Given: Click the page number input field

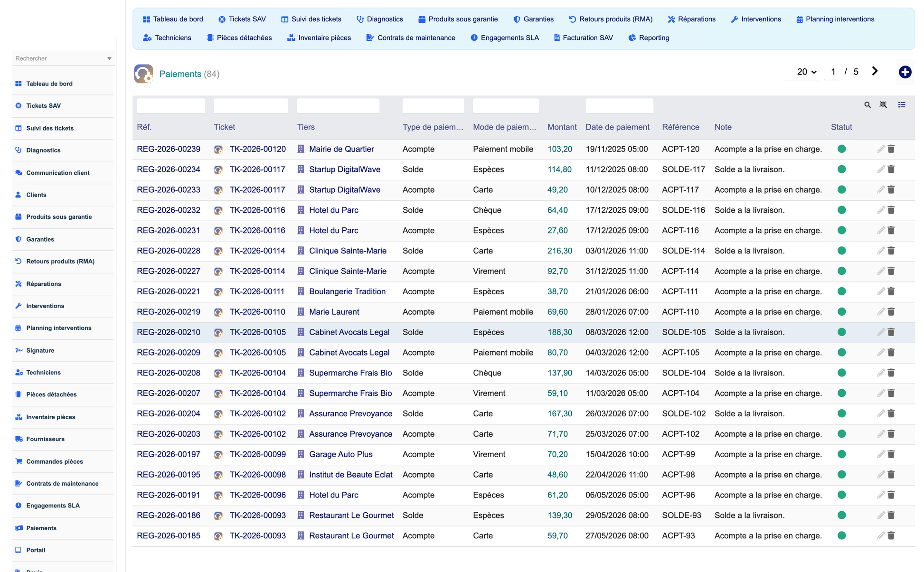Looking at the screenshot, I should click(833, 72).
